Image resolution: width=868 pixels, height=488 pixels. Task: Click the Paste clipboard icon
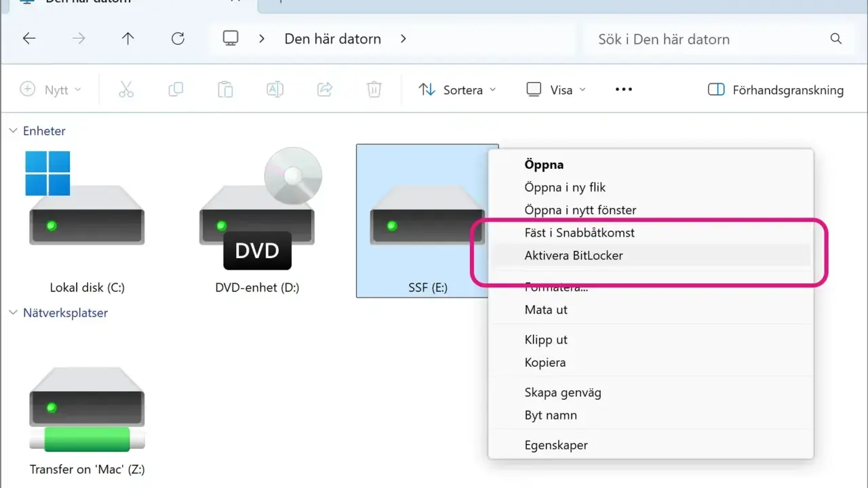click(x=225, y=89)
